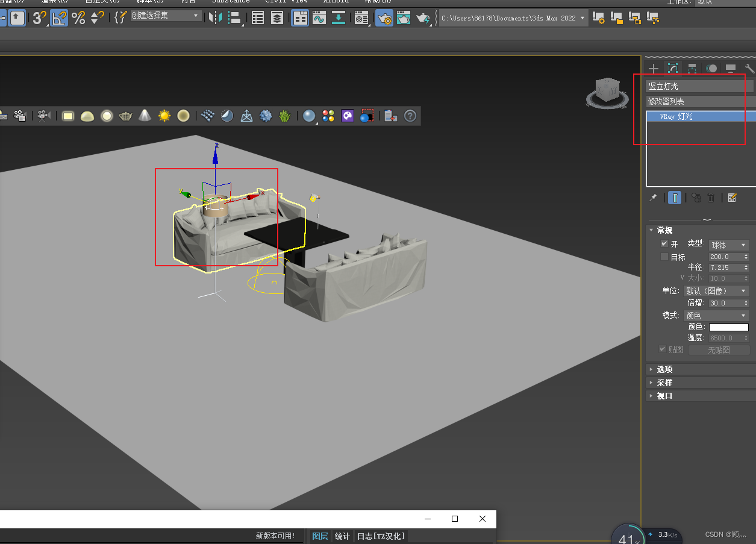Open Curve Editor icon

coord(319,18)
